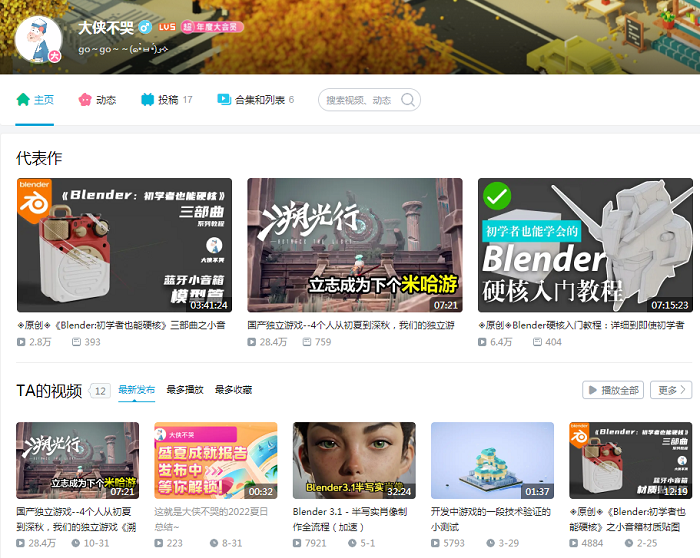Click danmaku count icon beside 404

[538, 342]
